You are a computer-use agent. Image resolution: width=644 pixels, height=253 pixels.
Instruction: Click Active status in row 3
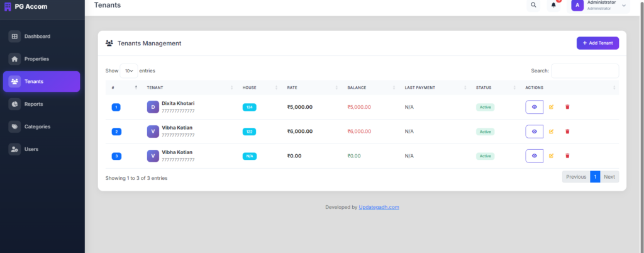[485, 156]
